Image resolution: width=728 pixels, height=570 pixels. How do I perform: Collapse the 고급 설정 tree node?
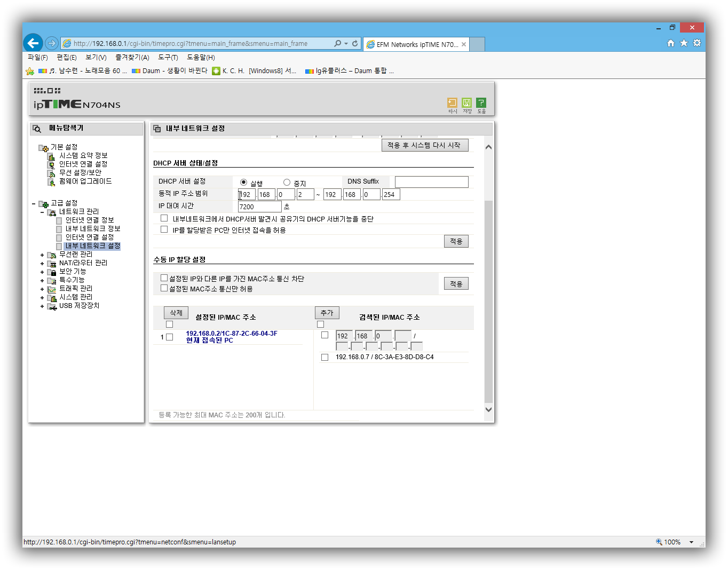34,204
